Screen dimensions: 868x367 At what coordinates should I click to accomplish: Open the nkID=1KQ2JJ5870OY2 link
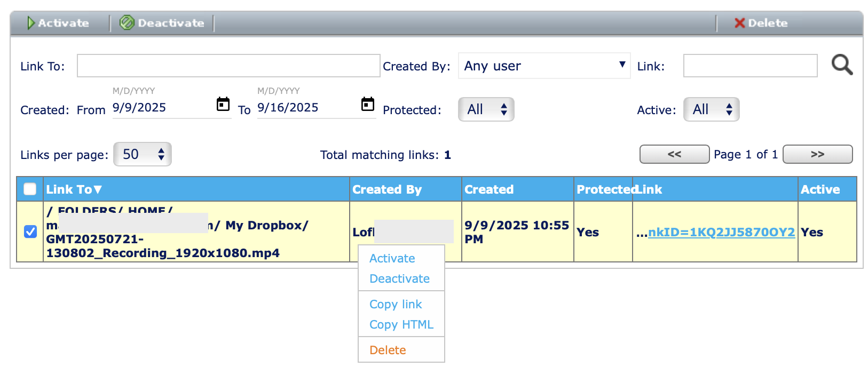pyautogui.click(x=721, y=232)
